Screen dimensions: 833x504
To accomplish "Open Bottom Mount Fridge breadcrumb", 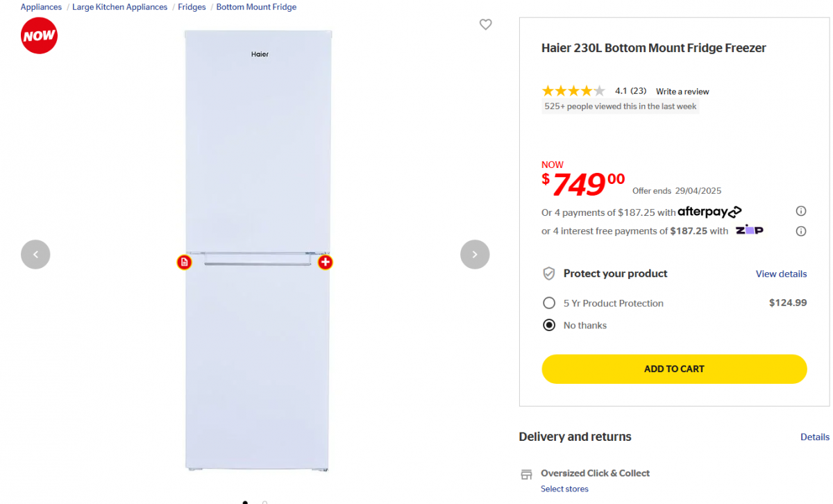I will click(x=256, y=7).
